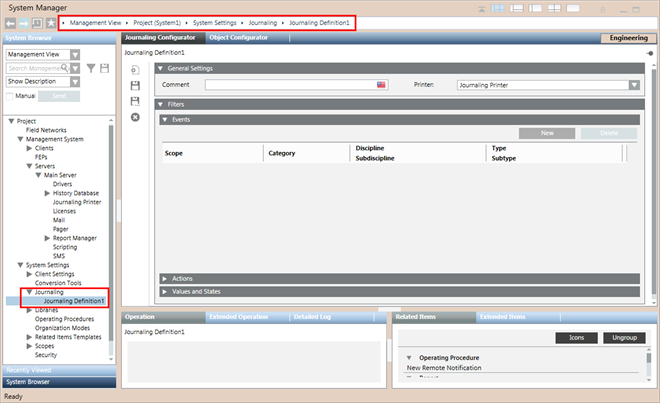Click the favorites star icon
This screenshot has width=660, height=403.
point(50,21)
